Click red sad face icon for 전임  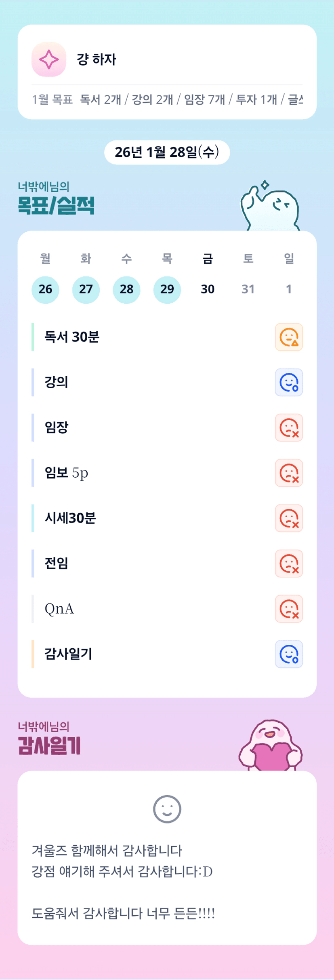289,563
